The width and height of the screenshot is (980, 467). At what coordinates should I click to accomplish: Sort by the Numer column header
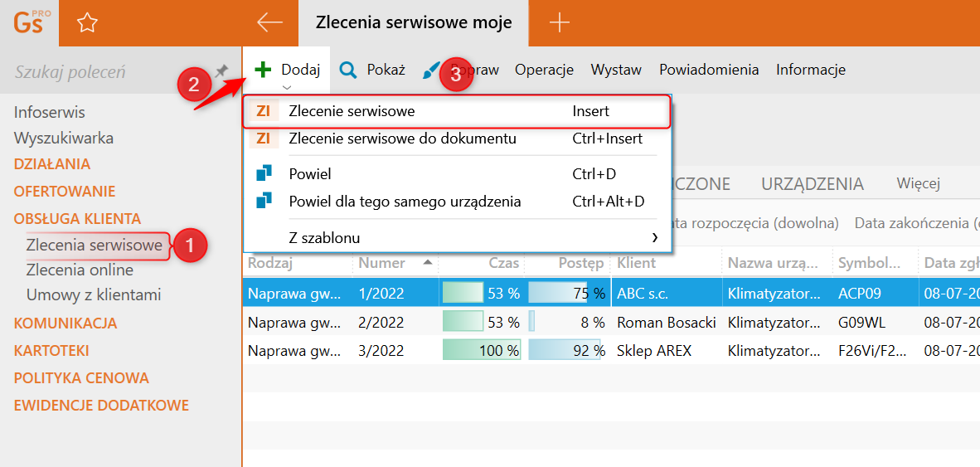[x=381, y=263]
